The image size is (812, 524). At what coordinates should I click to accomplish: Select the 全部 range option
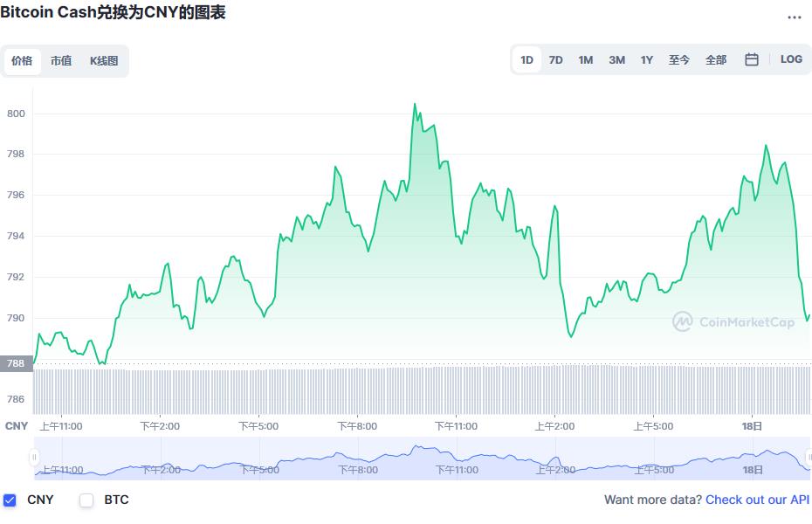(x=716, y=59)
